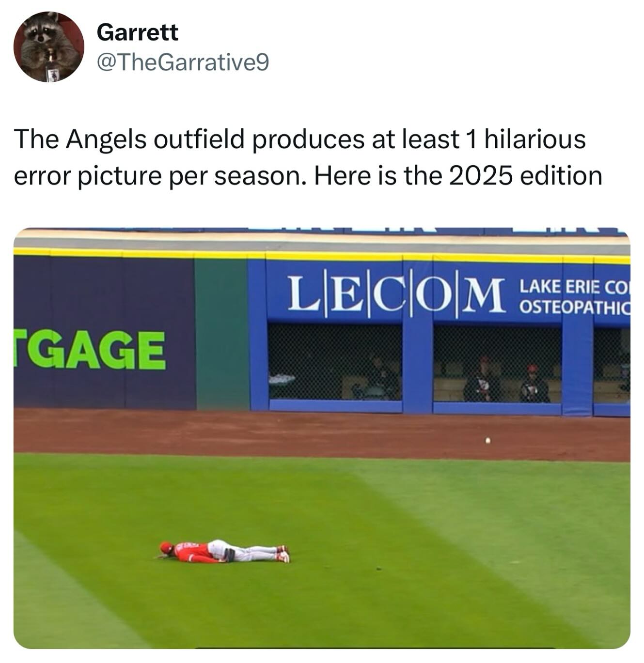The image size is (644, 663).
Task: Open the @TheGarrative9 handle link
Action: (x=183, y=62)
